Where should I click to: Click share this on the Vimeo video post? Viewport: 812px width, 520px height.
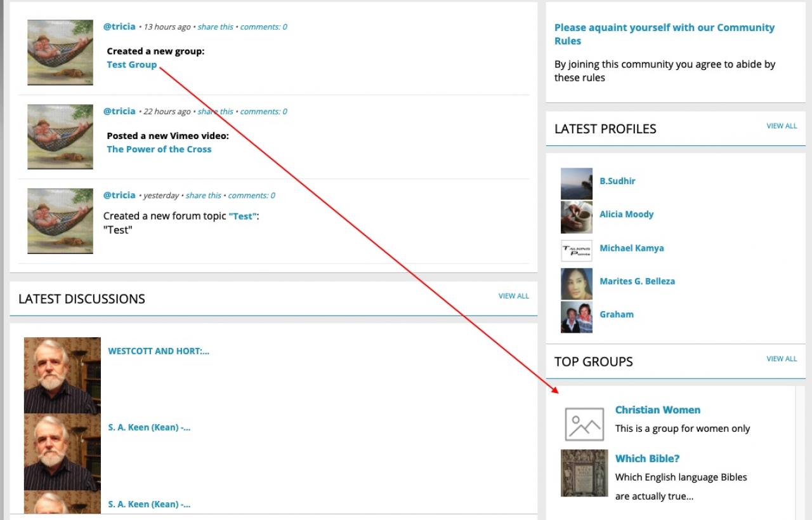tap(216, 111)
